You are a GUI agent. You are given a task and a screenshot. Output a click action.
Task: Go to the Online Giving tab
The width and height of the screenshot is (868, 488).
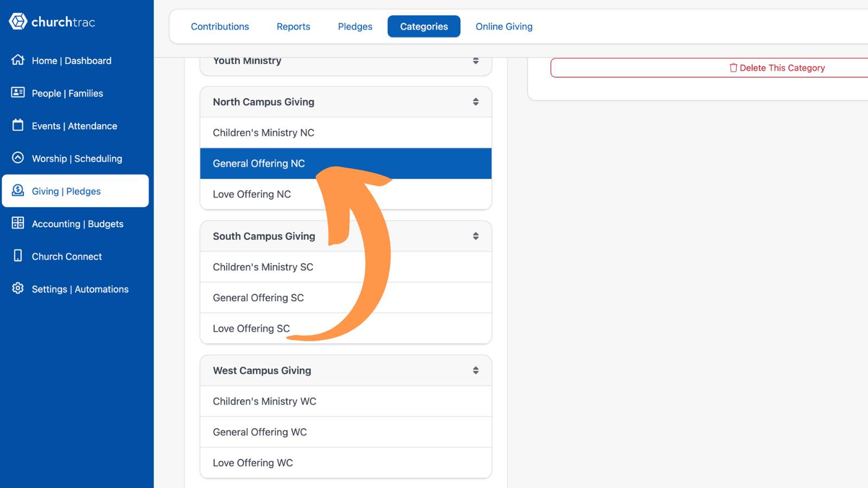pyautogui.click(x=504, y=27)
